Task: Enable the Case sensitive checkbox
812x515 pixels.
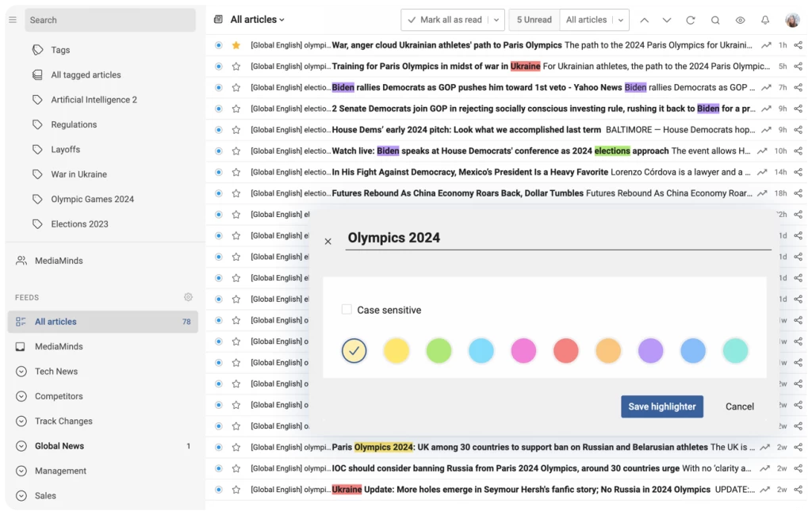Action: 347,310
